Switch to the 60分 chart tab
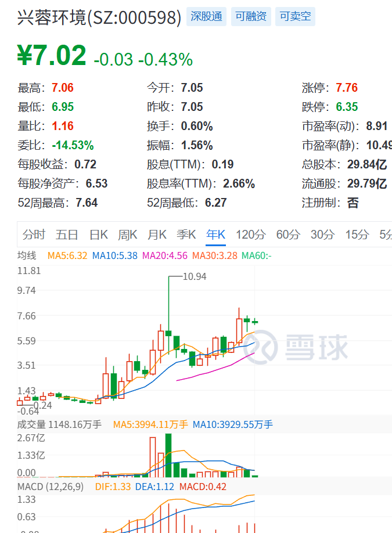Image resolution: width=392 pixels, height=533 pixels. pyautogui.click(x=288, y=235)
